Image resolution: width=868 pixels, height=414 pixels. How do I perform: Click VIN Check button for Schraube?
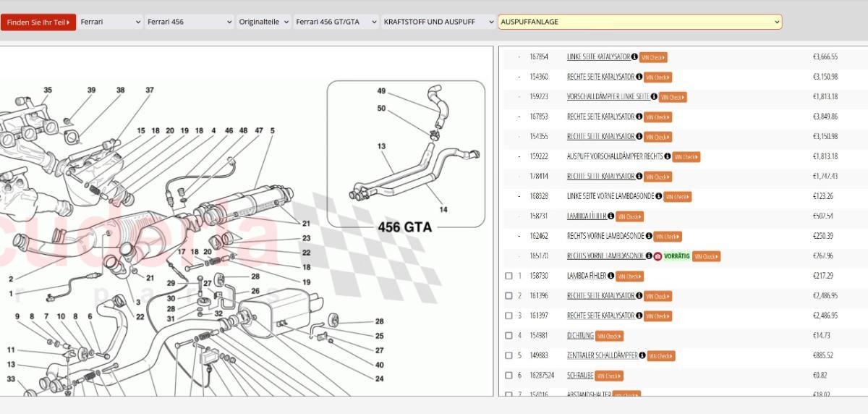coord(609,376)
